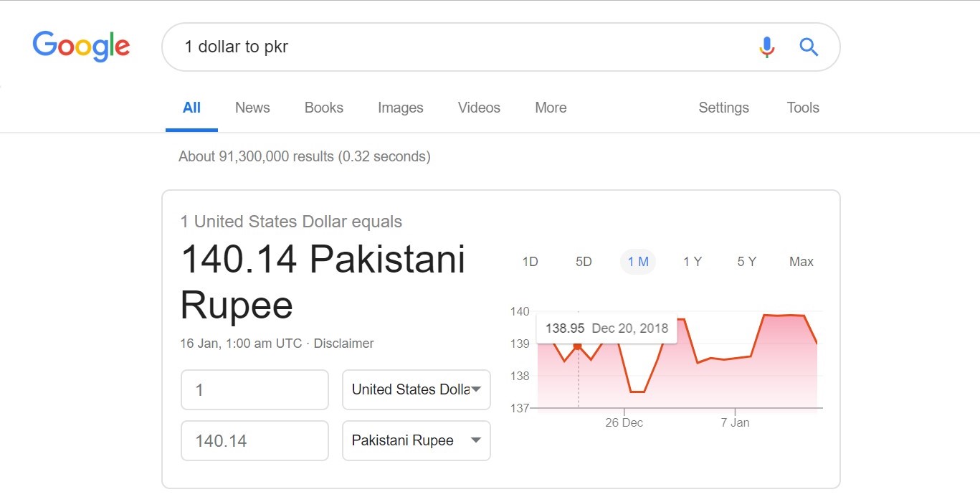980x502 pixels.
Task: Click the blue magnifier search icon
Action: [x=809, y=47]
